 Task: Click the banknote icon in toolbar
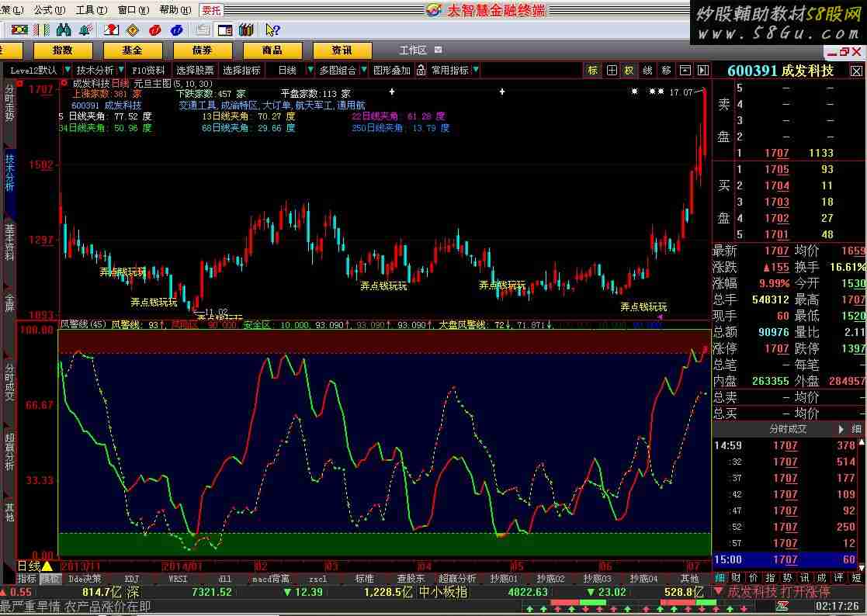coord(19,29)
